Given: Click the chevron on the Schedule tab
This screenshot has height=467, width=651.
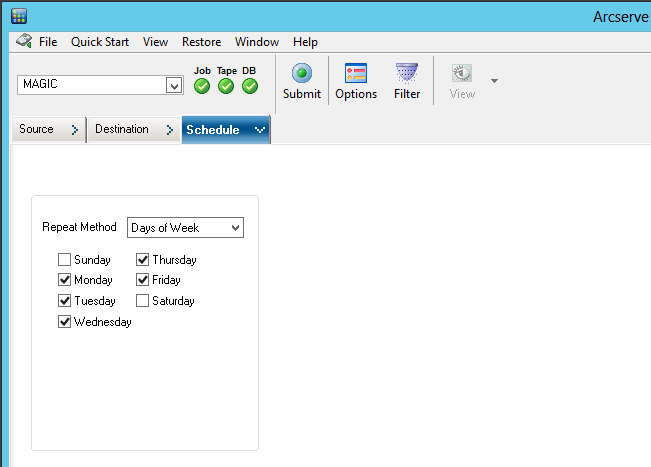Looking at the screenshot, I should click(x=260, y=130).
